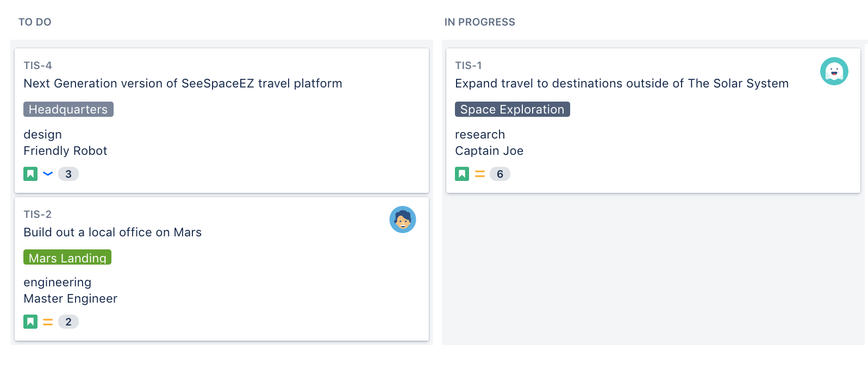Click the assignee avatar on the Mars office card
Viewport: 868px width, 370px height.
tap(403, 220)
